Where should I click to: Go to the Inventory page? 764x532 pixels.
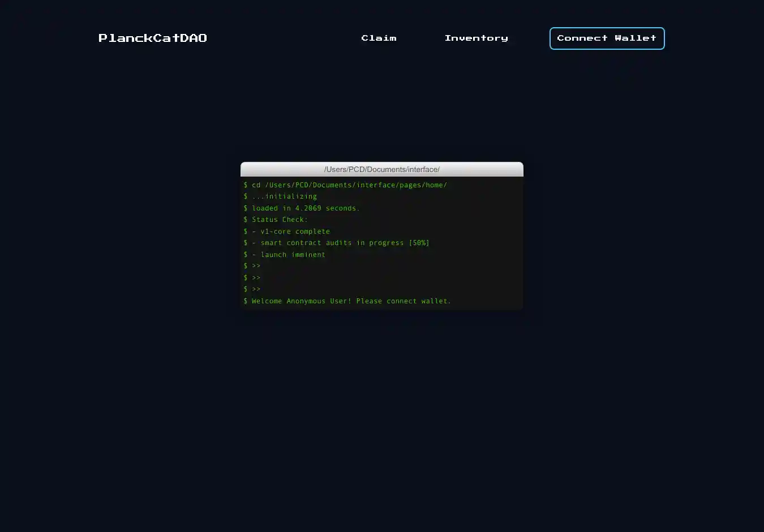click(x=476, y=38)
